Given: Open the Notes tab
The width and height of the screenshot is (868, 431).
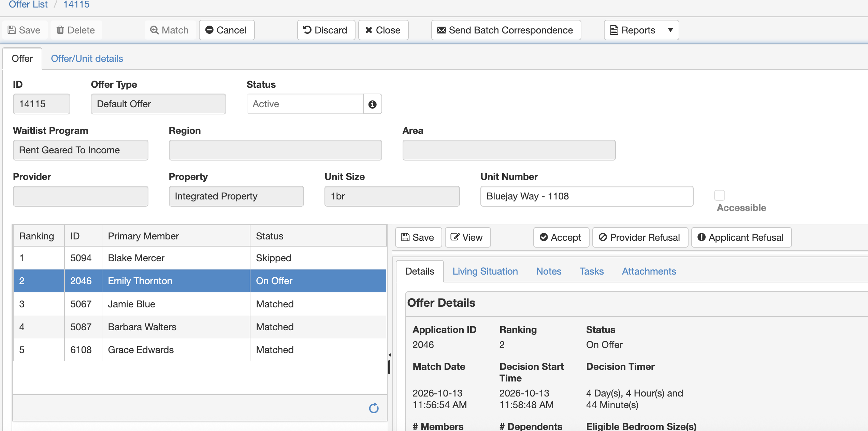Looking at the screenshot, I should point(549,271).
